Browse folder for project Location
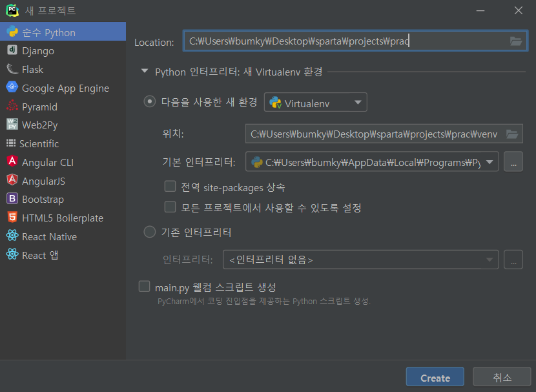Viewport: 536px width, 392px height. 516,41
